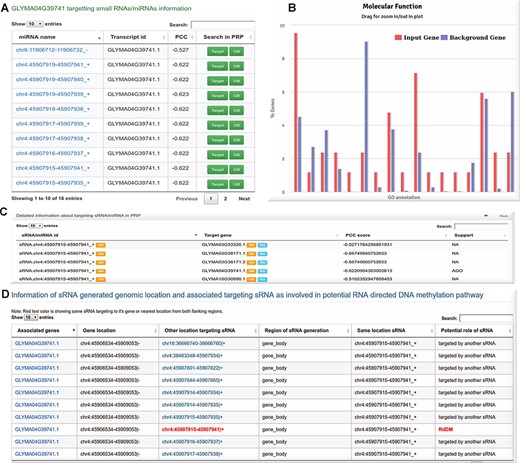This screenshot has width=520, height=463.
Task: Focus the Search field in panel C
Action: tap(481, 226)
